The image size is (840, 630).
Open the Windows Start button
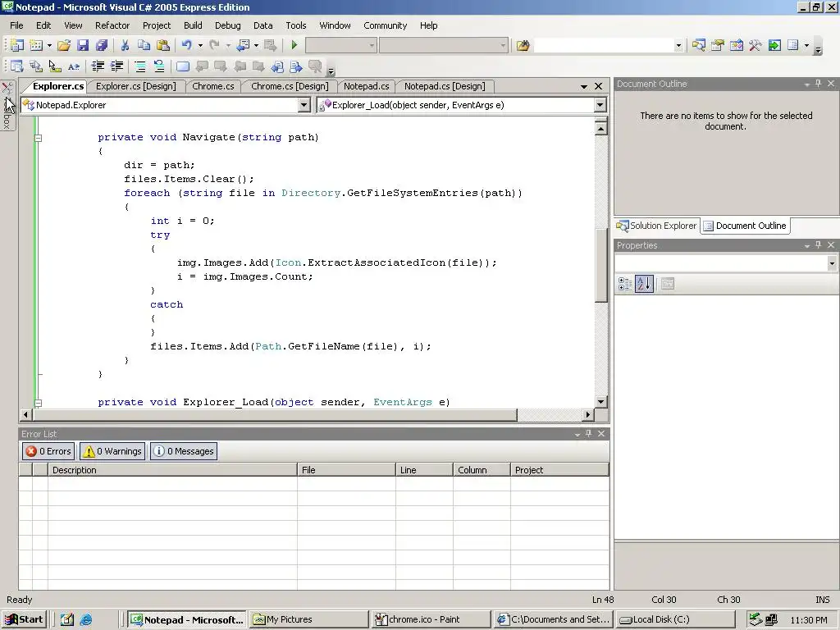click(24, 619)
